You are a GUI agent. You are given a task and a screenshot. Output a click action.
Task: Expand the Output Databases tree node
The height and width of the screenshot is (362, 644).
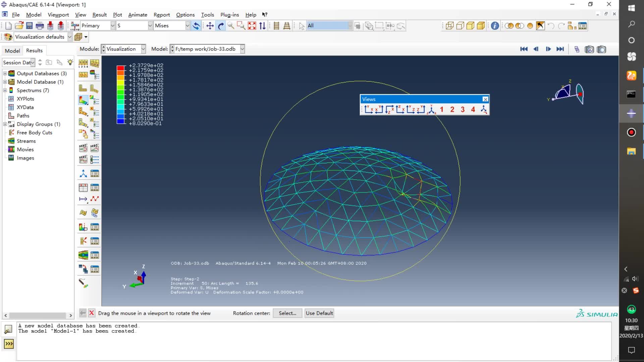[x=5, y=73]
